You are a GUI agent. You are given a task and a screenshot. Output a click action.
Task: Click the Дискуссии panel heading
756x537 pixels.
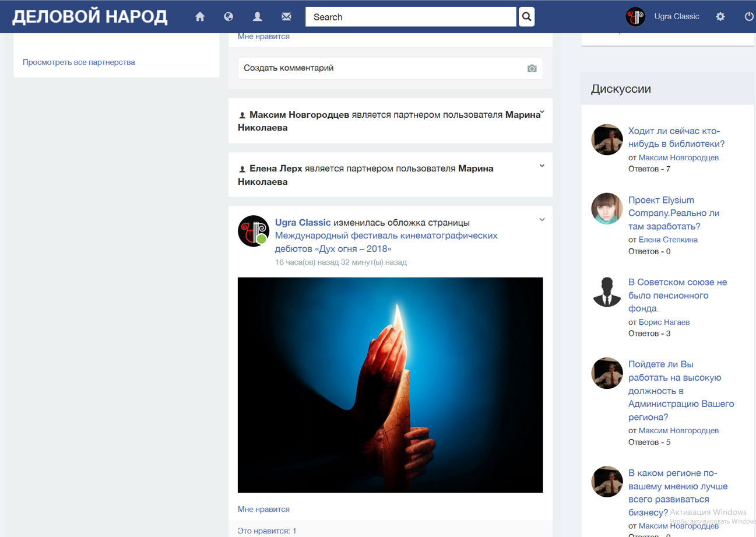click(621, 89)
